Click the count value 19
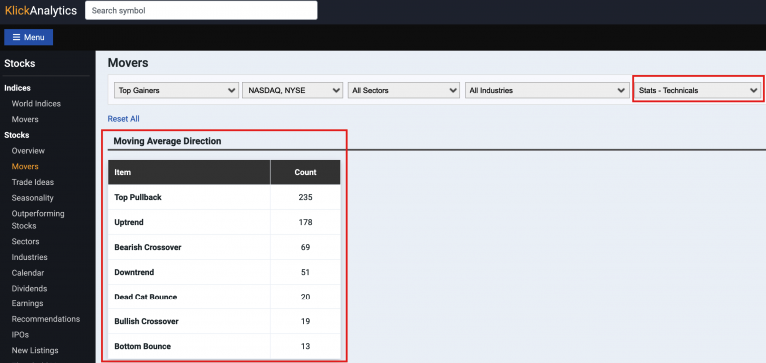The image size is (766, 363). [305, 321]
